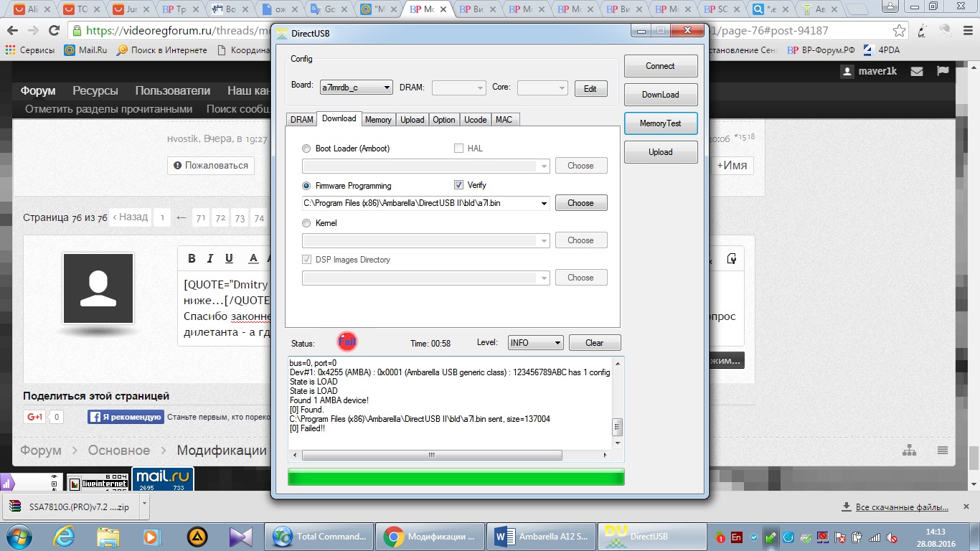Select the Kernel radio button
980x551 pixels.
(307, 223)
